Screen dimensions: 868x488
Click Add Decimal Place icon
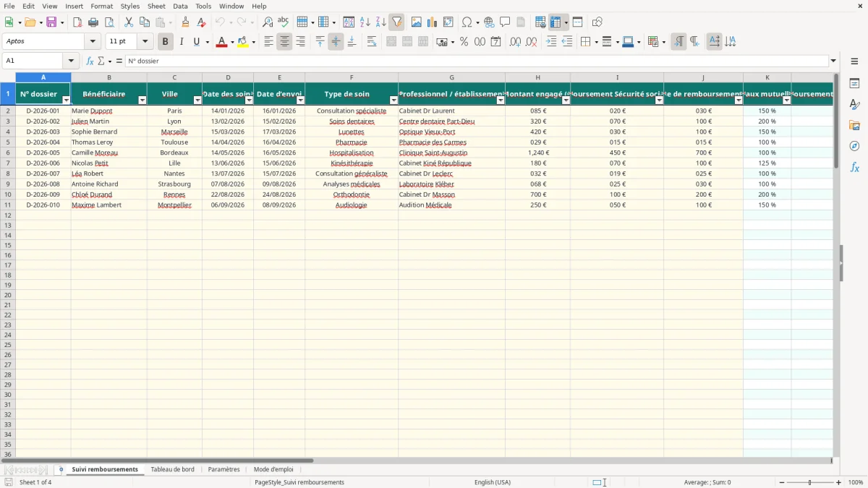(x=515, y=42)
